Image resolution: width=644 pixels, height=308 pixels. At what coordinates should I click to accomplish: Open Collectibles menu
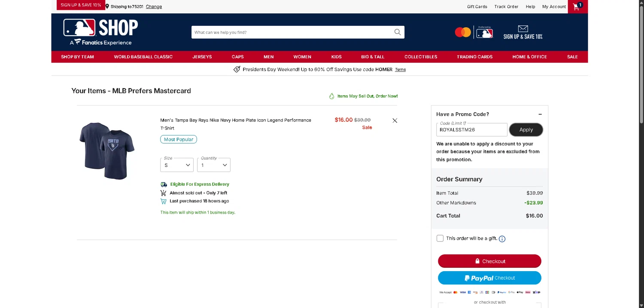coord(421,57)
